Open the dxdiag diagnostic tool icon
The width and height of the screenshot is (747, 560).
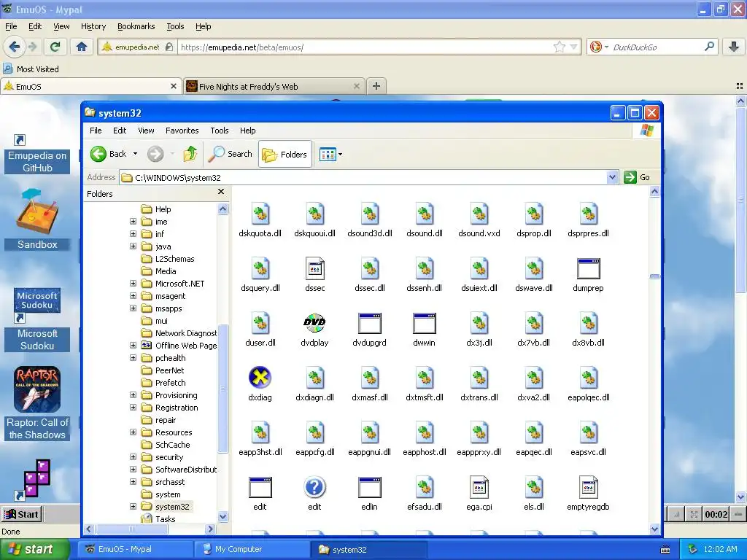click(260, 378)
